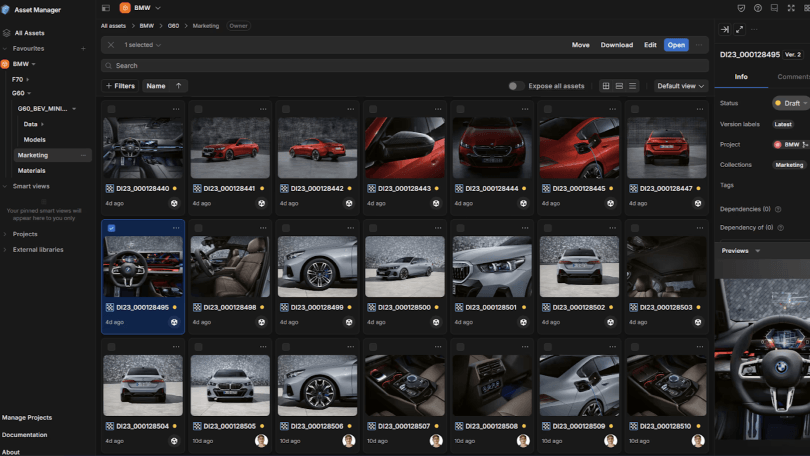Reverse sort order with arrow icon
The height and width of the screenshot is (456, 810).
click(x=178, y=86)
